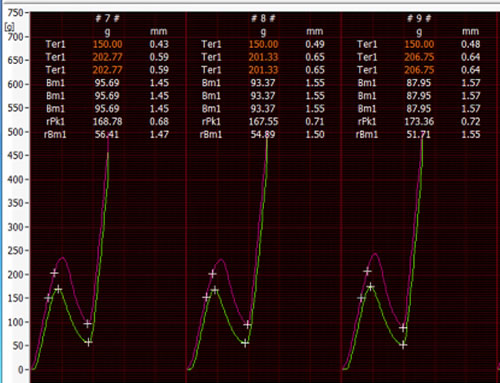Click the rPk1 label in panel #7
Screen dimensions: 500x383
pos(55,121)
